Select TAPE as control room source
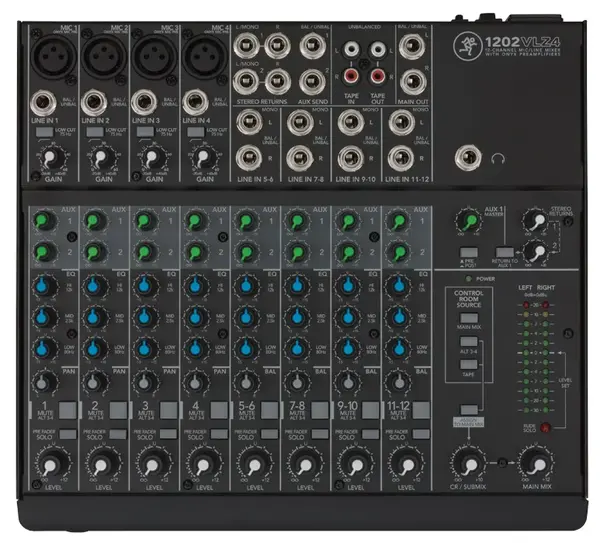Screen dimensions: 600x543 click(469, 364)
